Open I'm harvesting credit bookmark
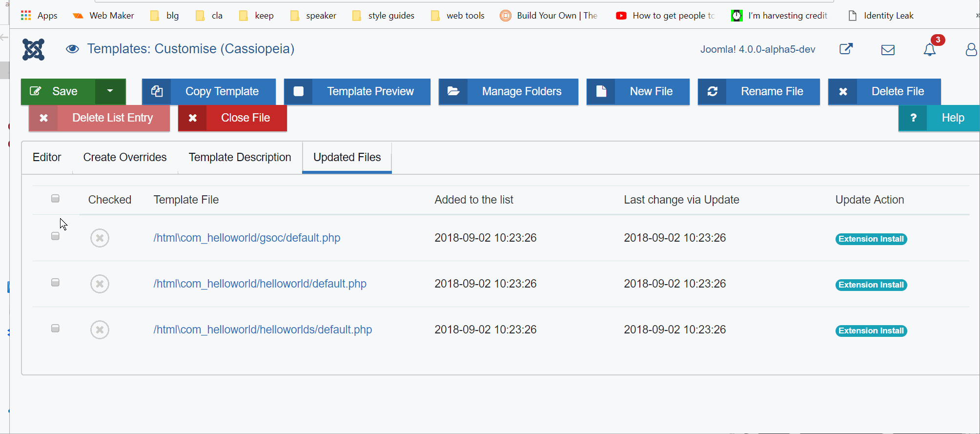Screen dimensions: 980x434 (779, 16)
